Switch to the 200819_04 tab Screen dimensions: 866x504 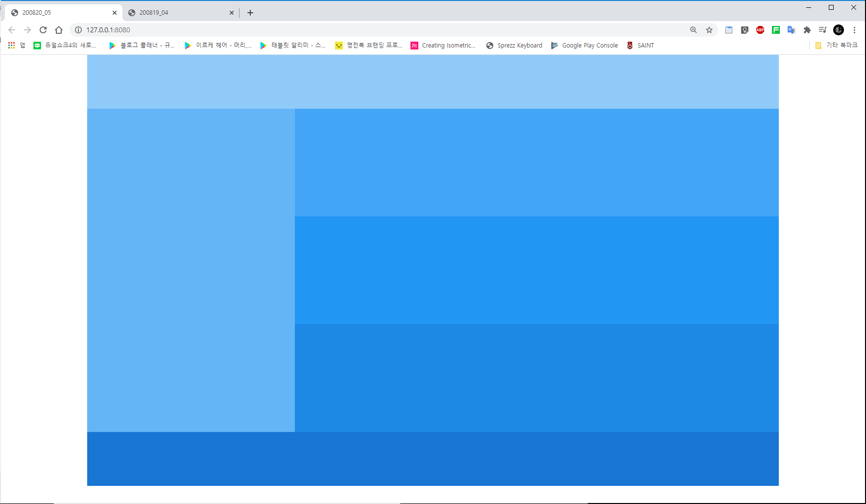180,13
